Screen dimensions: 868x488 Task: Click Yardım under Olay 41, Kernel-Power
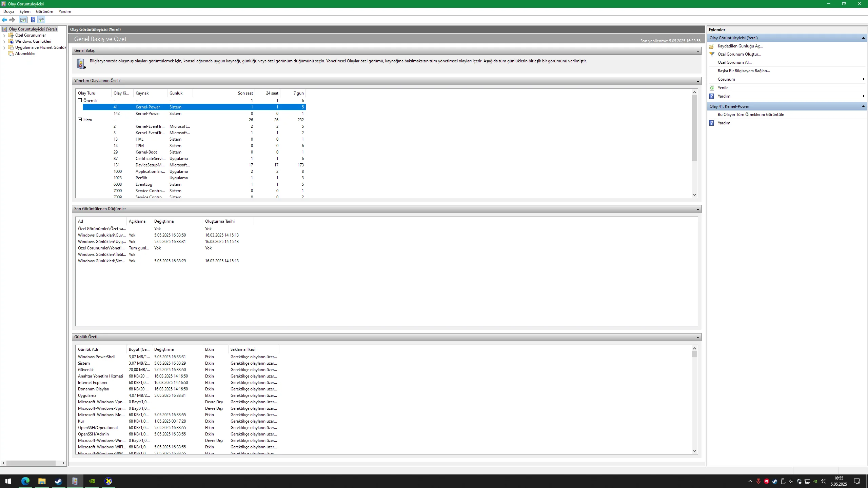coord(724,123)
